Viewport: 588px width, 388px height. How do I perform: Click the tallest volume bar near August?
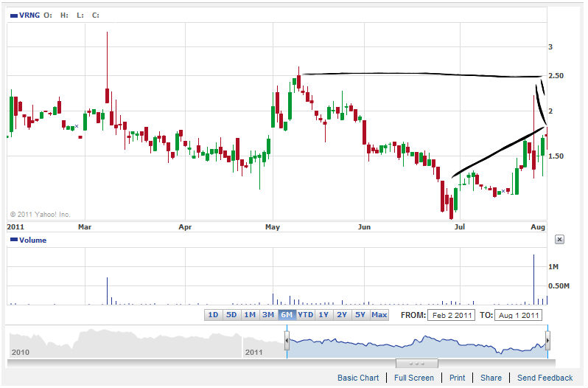[x=533, y=280]
